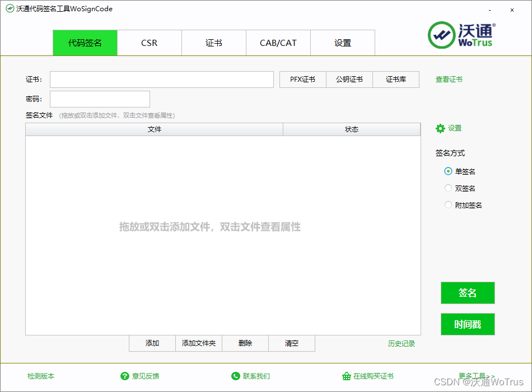The height and width of the screenshot is (392, 532).
Task: Click the 证书库 button
Action: coord(396,80)
